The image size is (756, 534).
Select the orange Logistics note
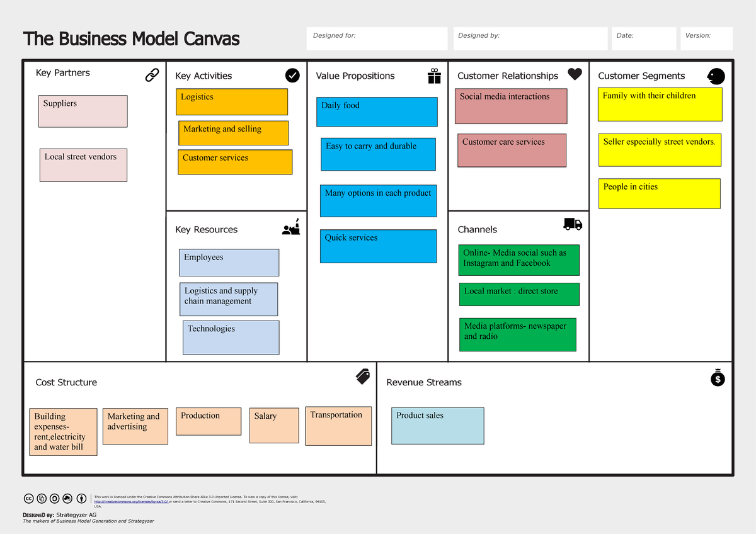(232, 101)
